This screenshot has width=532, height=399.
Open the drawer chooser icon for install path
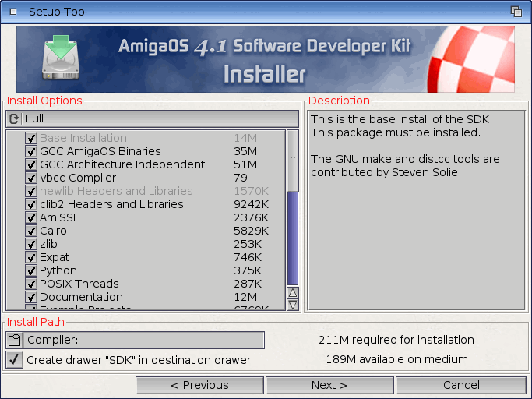point(14,341)
